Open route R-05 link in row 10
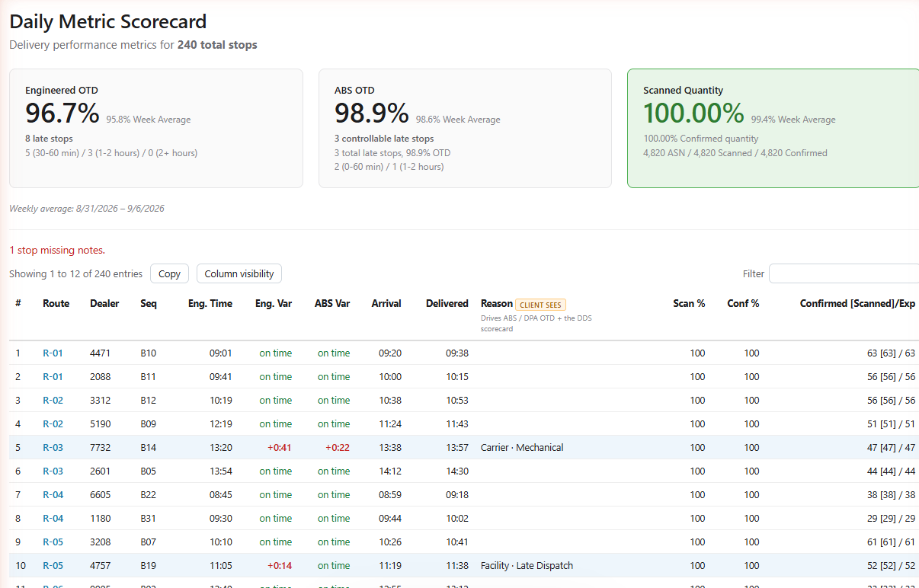The height and width of the screenshot is (588, 919). pyautogui.click(x=53, y=565)
